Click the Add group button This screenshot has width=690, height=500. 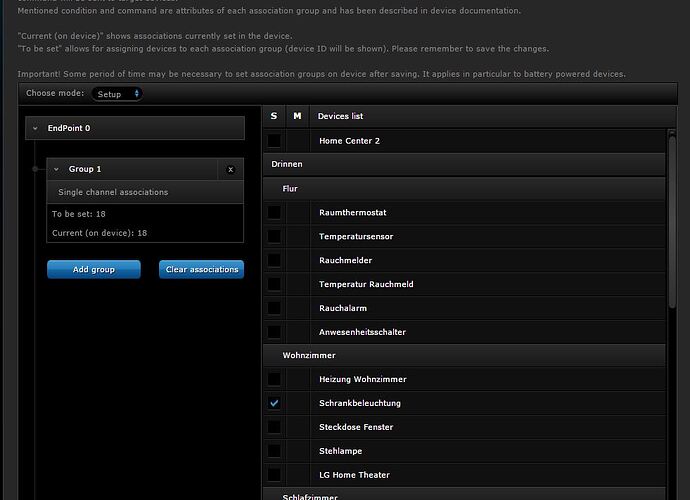94,269
